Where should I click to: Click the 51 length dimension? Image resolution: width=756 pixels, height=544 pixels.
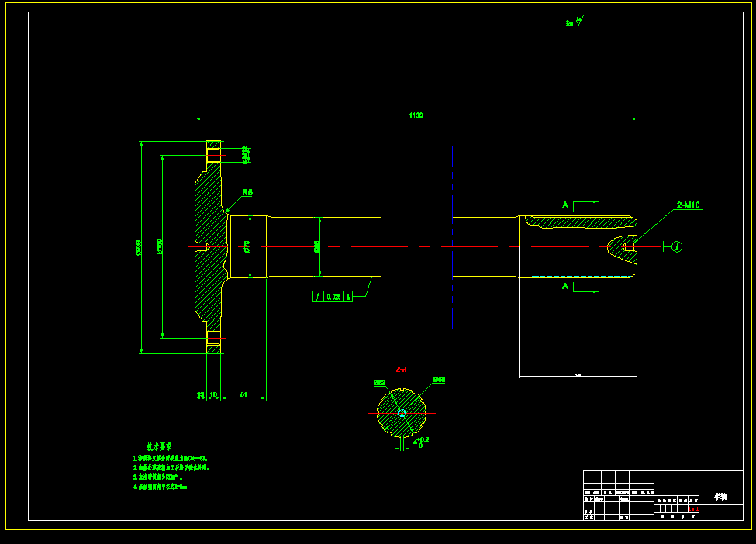243,394
